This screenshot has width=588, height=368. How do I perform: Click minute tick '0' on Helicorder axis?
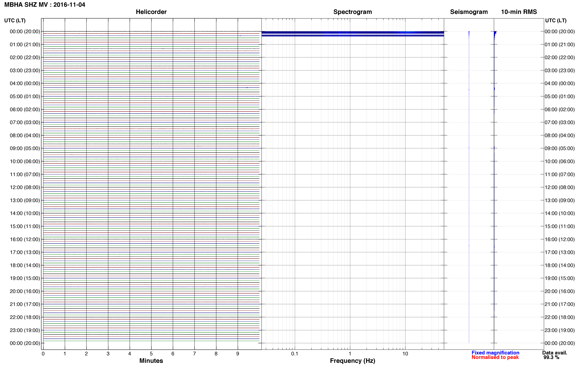[x=43, y=354]
